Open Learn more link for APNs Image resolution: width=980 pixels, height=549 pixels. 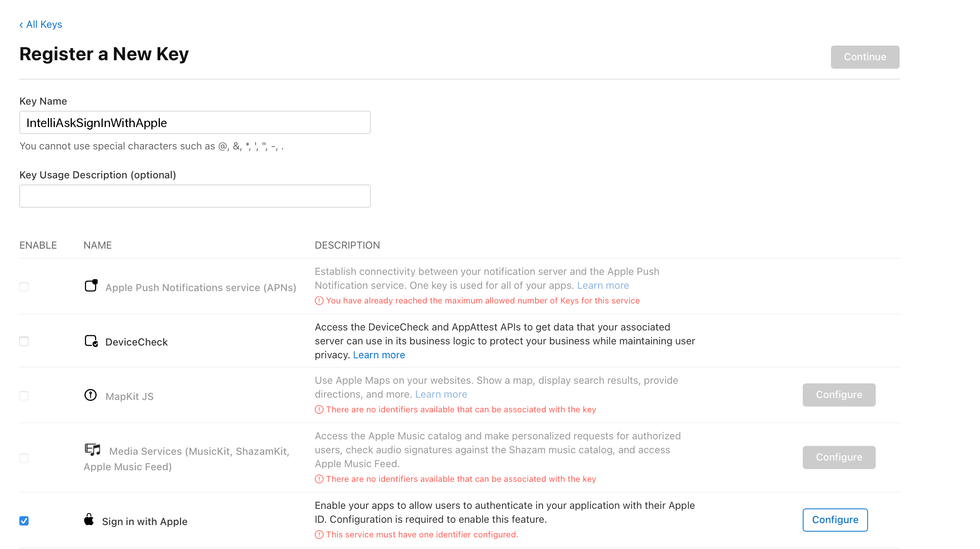[x=603, y=285]
